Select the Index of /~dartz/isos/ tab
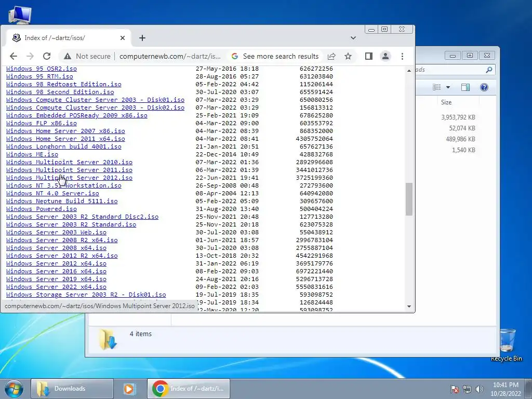Viewport: 532px width, 399px height. [x=68, y=38]
